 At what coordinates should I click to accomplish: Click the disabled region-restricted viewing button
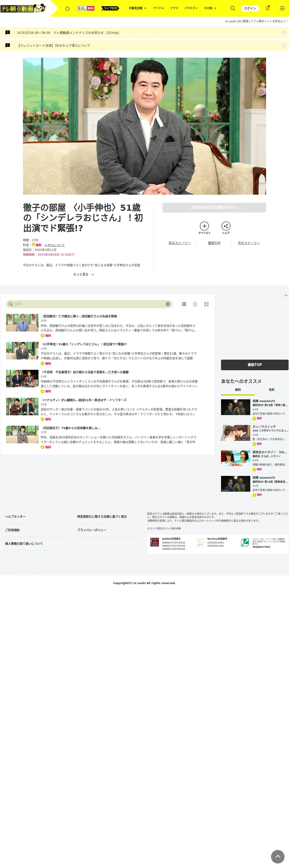(214, 208)
